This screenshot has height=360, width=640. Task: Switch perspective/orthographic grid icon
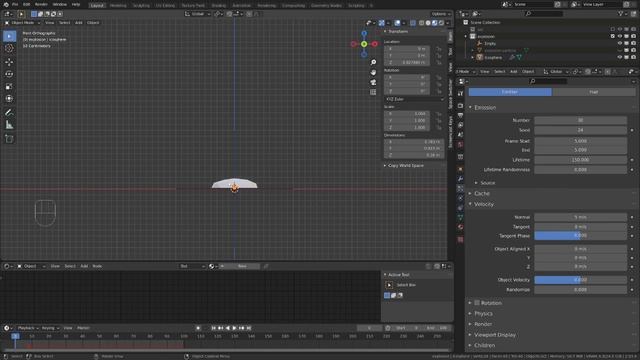tap(373, 92)
